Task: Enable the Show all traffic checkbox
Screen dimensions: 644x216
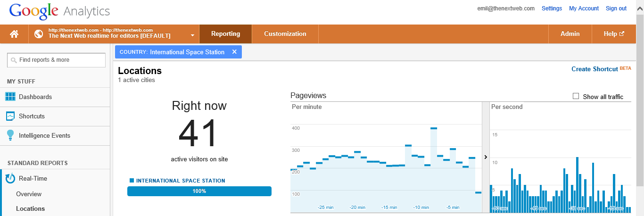Action: tap(576, 96)
